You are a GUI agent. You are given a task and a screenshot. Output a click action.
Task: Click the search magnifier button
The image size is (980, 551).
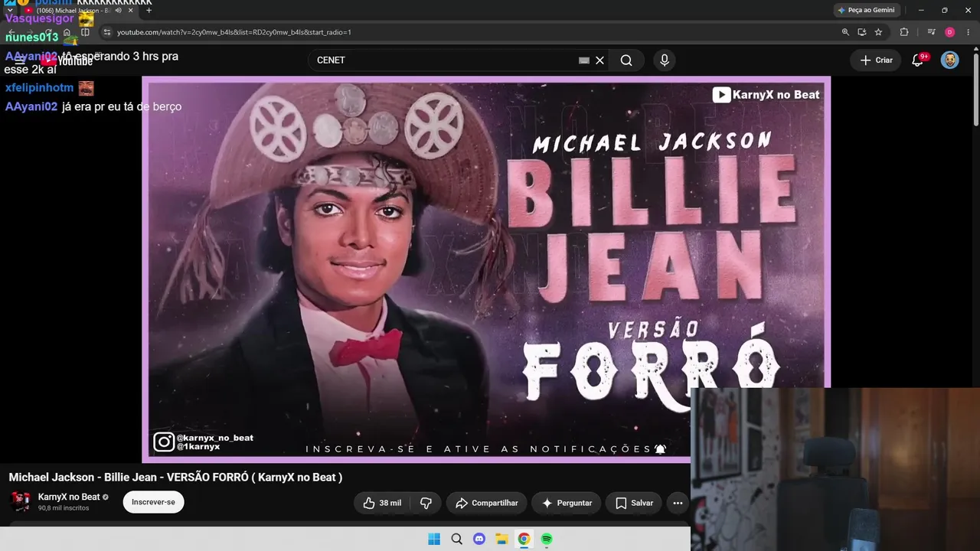click(626, 60)
